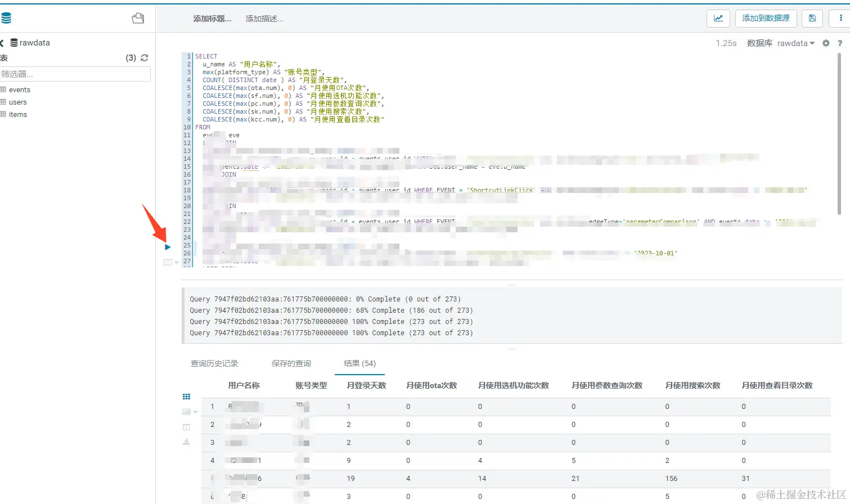This screenshot has height=504, width=850.
Task: Click the SQL editor vertical scrollbar
Action: (x=839, y=134)
